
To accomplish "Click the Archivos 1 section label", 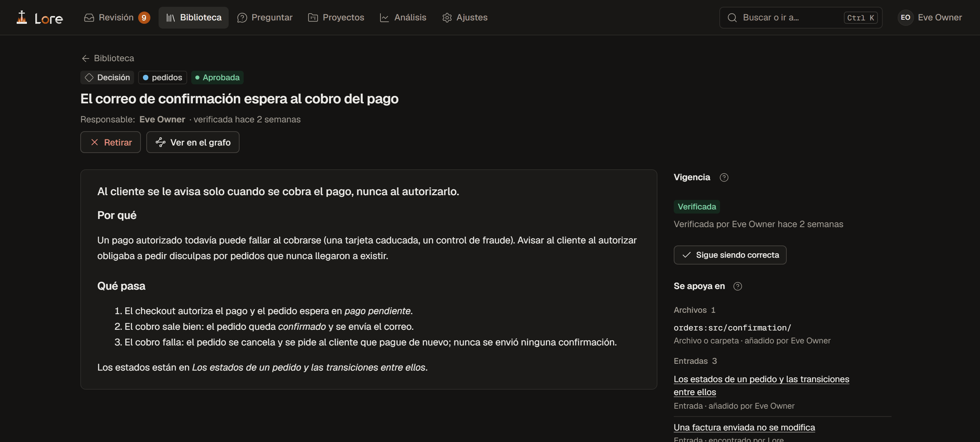I will [695, 310].
